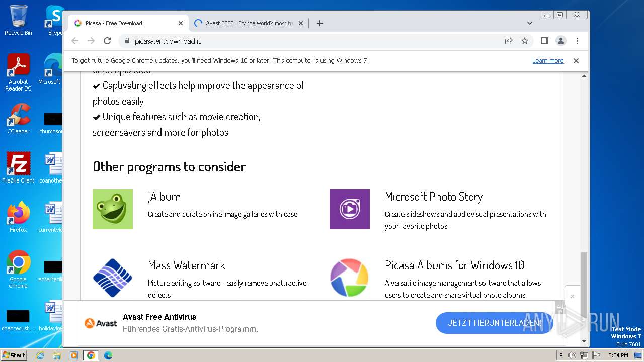Open the Windows Start menu
The height and width of the screenshot is (362, 644).
click(x=14, y=355)
